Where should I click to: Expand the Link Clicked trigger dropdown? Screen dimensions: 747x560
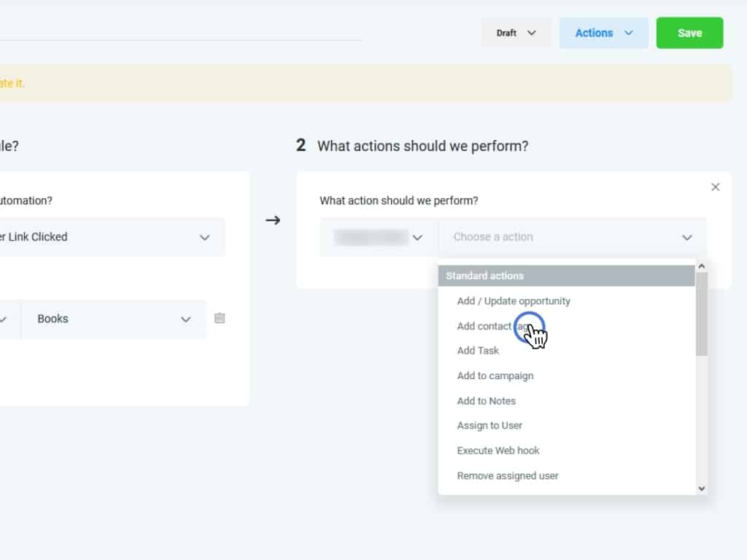[109, 237]
